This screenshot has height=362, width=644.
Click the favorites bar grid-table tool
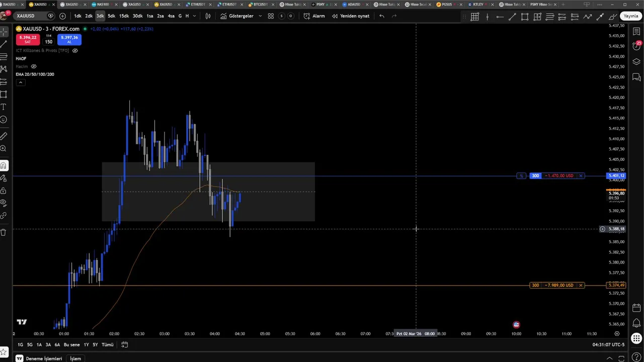click(474, 17)
